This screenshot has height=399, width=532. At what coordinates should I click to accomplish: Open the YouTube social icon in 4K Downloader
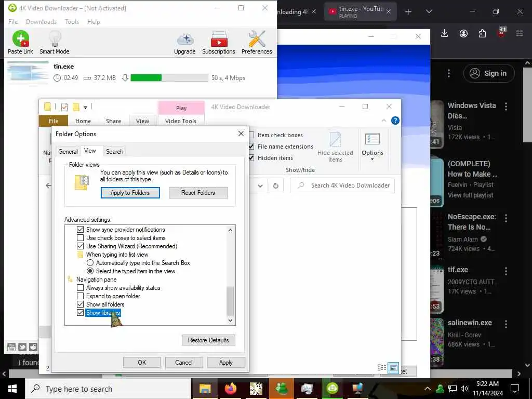(x=11, y=347)
